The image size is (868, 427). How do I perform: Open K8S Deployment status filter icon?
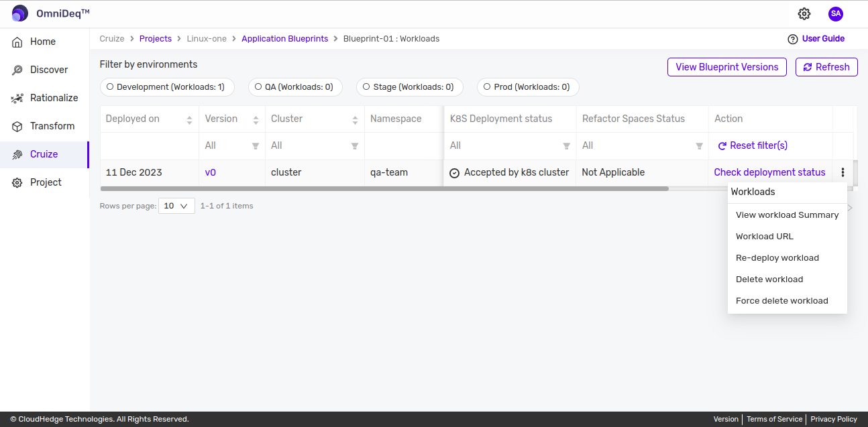point(566,146)
